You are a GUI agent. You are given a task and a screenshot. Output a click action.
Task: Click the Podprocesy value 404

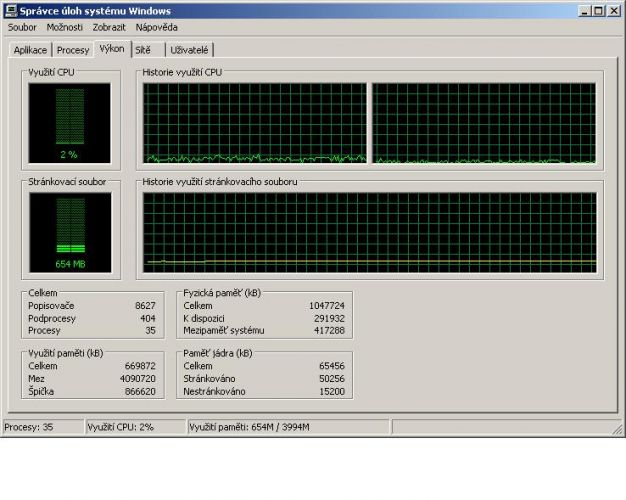pos(148,318)
